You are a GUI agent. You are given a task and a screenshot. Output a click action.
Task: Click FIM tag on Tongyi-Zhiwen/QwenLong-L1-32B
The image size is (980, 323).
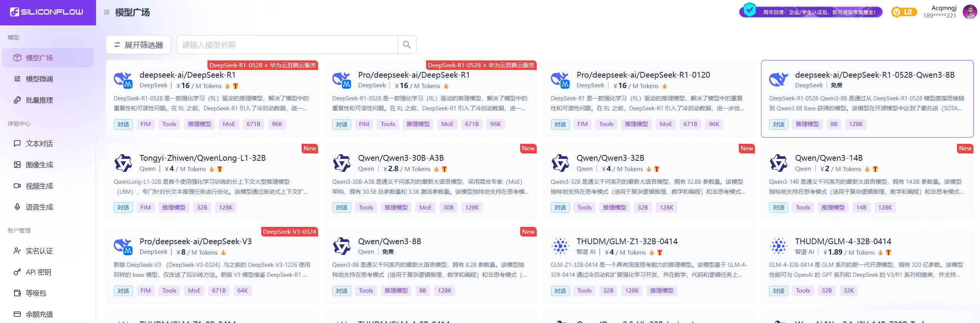(146, 208)
